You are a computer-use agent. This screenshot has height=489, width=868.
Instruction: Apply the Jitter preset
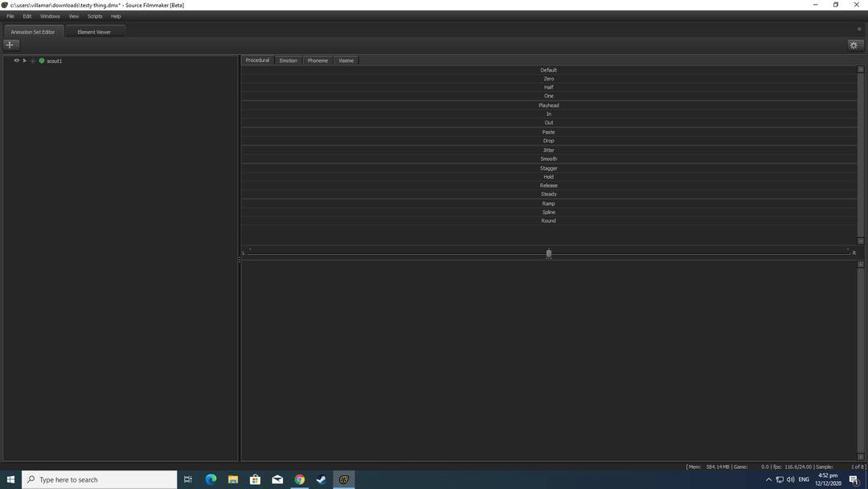point(549,150)
